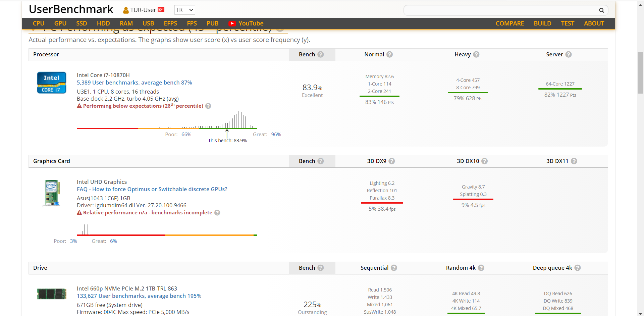Click the graphics card warning triangle icon

[x=79, y=213]
